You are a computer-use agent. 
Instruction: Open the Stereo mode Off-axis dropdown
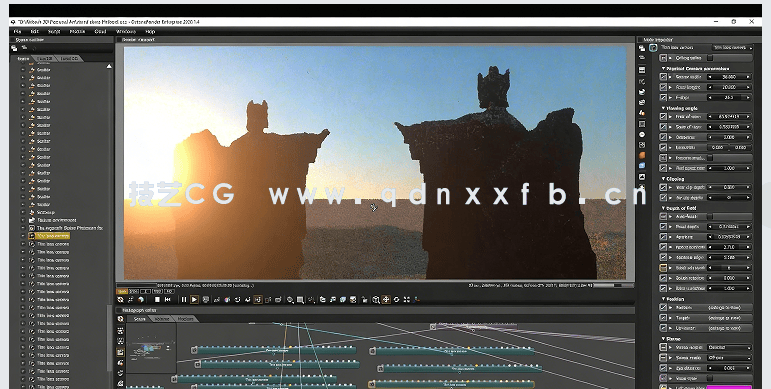point(730,358)
